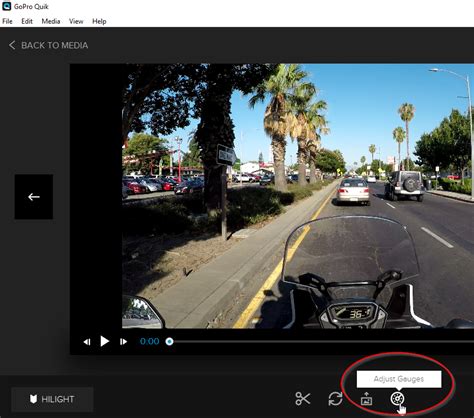Click the previous media left arrow button
Image resolution: width=474 pixels, height=418 pixels.
point(34,197)
